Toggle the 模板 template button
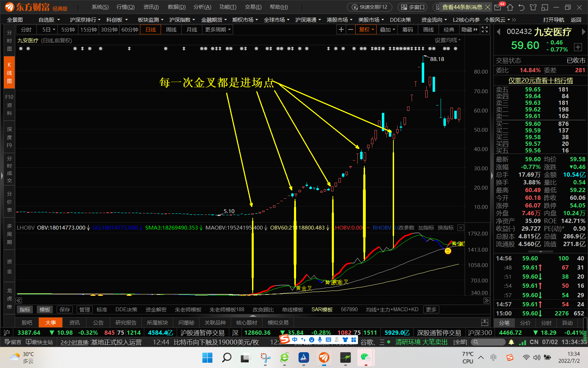The height and width of the screenshot is (368, 588). pos(45,309)
